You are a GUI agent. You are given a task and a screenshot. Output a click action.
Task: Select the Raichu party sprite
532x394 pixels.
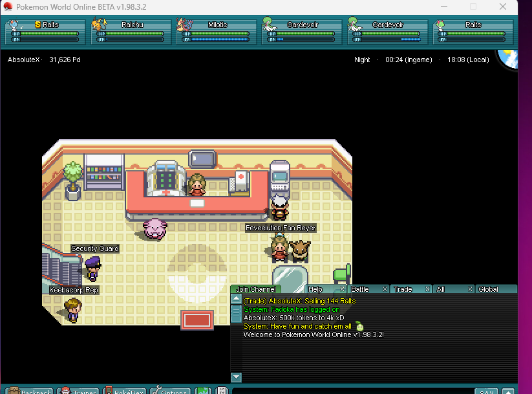99,25
